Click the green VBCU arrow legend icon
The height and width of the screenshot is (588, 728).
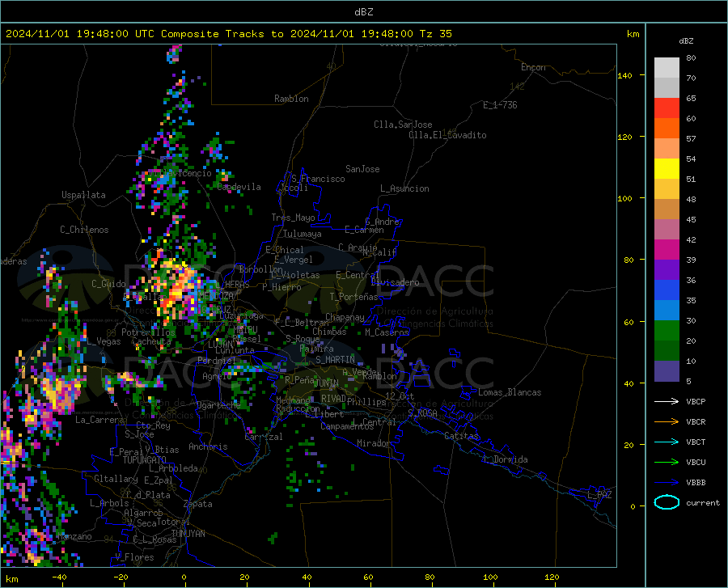667,463
